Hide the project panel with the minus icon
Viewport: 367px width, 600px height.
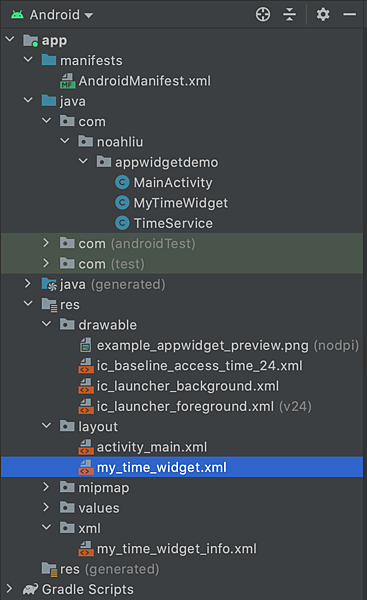click(x=349, y=15)
